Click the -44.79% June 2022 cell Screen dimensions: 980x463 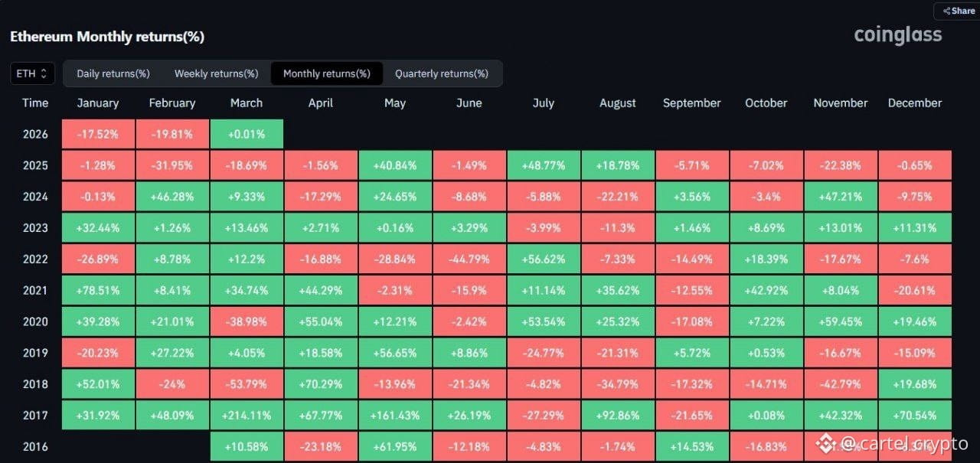469,259
